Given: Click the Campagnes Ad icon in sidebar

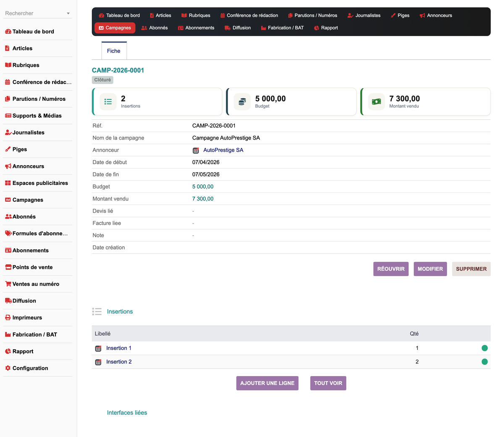Looking at the screenshot, I should [x=8, y=200].
